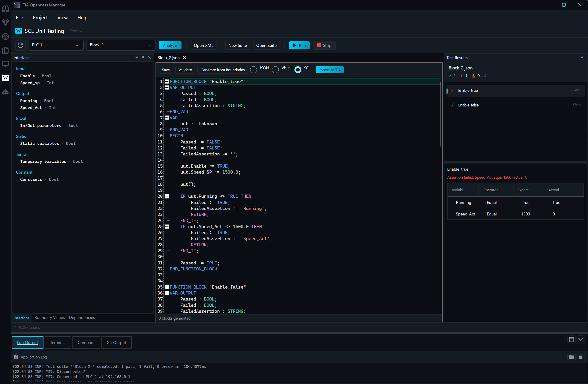The width and height of the screenshot is (588, 384).
Task: Run the test suite
Action: point(299,45)
